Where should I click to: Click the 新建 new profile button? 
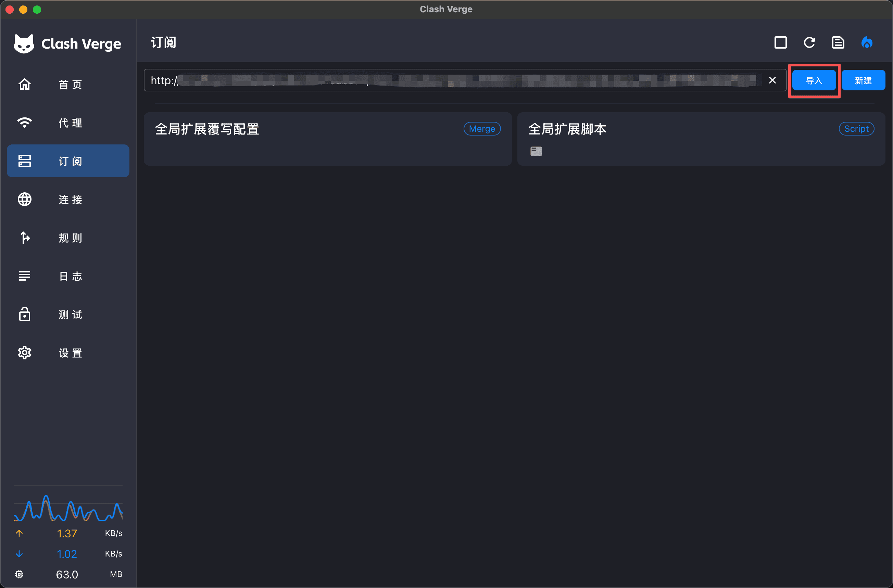(x=863, y=80)
